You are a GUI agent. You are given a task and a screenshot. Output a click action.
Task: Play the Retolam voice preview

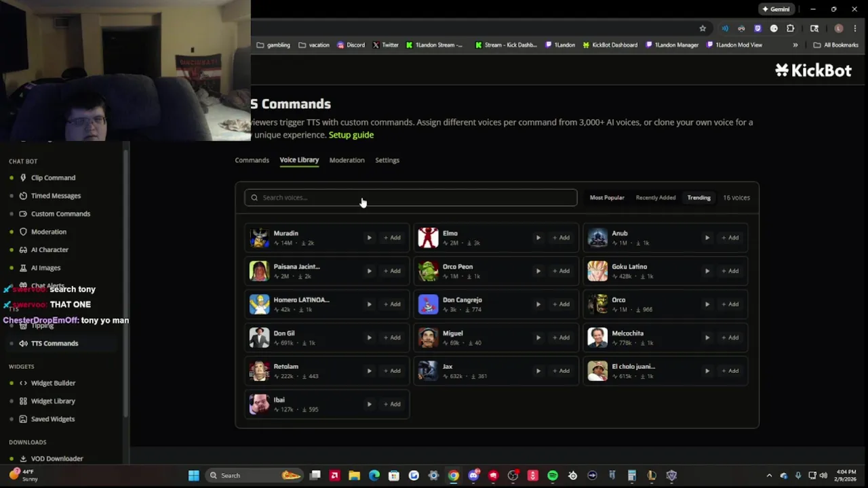coord(369,371)
